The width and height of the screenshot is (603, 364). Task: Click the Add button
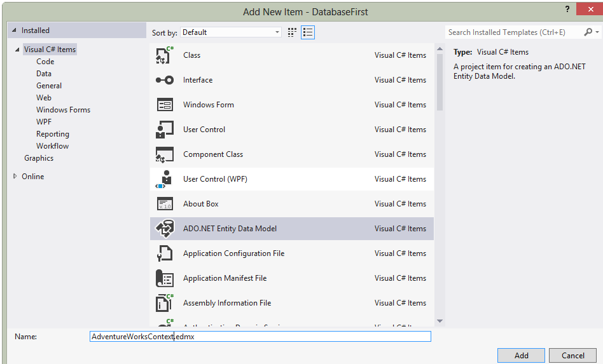521,356
